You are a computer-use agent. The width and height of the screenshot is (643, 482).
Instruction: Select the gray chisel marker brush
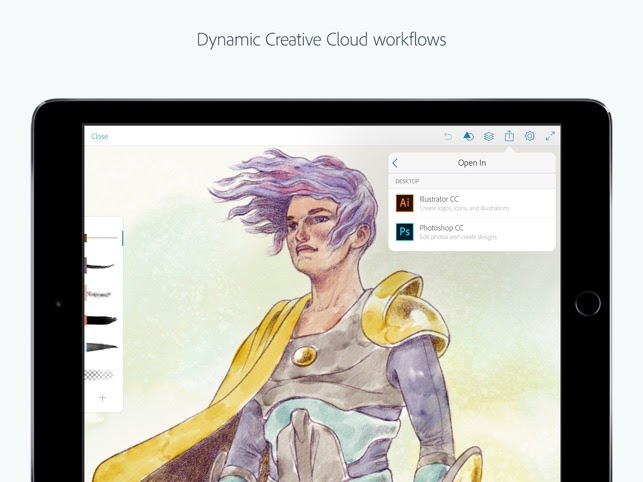[x=101, y=347]
